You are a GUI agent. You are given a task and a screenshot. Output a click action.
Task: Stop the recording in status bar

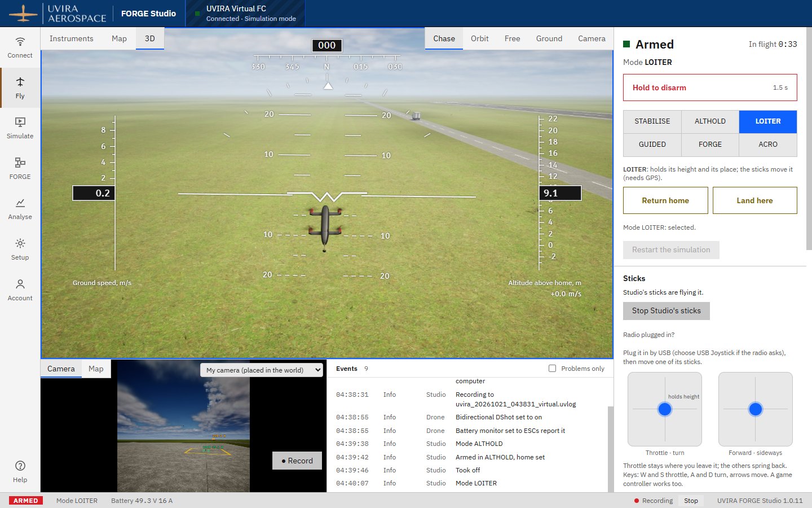691,501
